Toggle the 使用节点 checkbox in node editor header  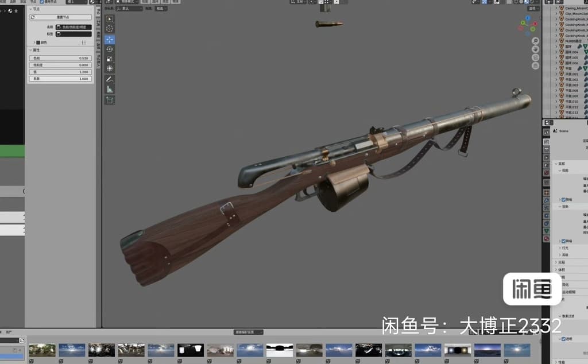(41, 2)
